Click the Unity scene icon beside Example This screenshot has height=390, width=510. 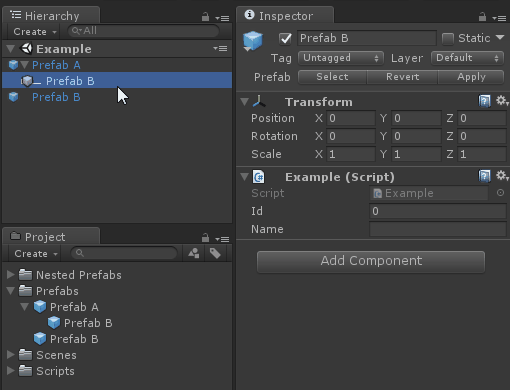[x=26, y=49]
